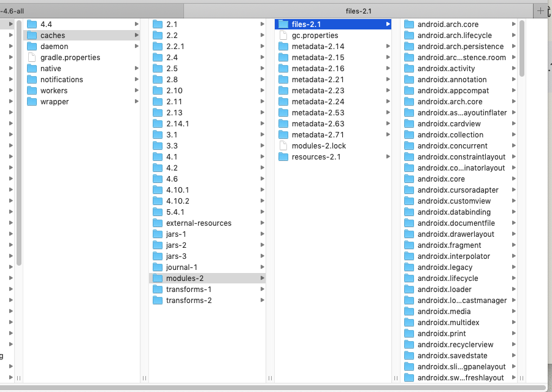The width and height of the screenshot is (552, 392).
Task: Click the scrollbar of the androidx folders column
Action: [x=522, y=48]
